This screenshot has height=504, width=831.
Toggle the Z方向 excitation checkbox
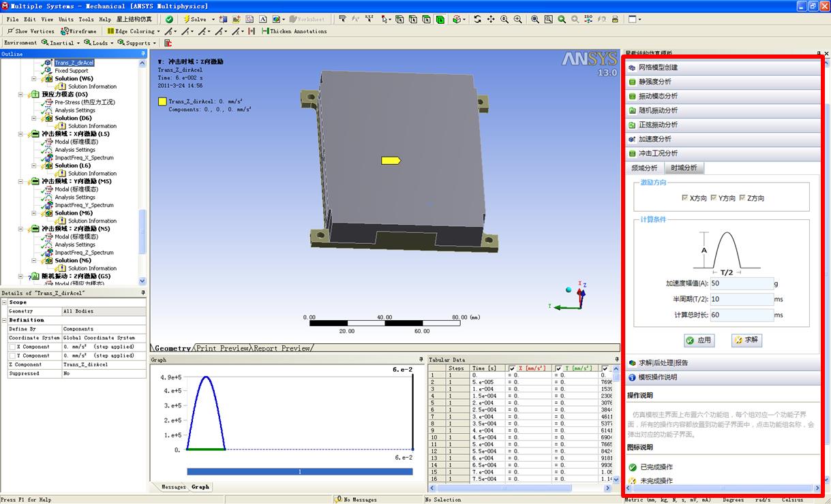tap(742, 198)
